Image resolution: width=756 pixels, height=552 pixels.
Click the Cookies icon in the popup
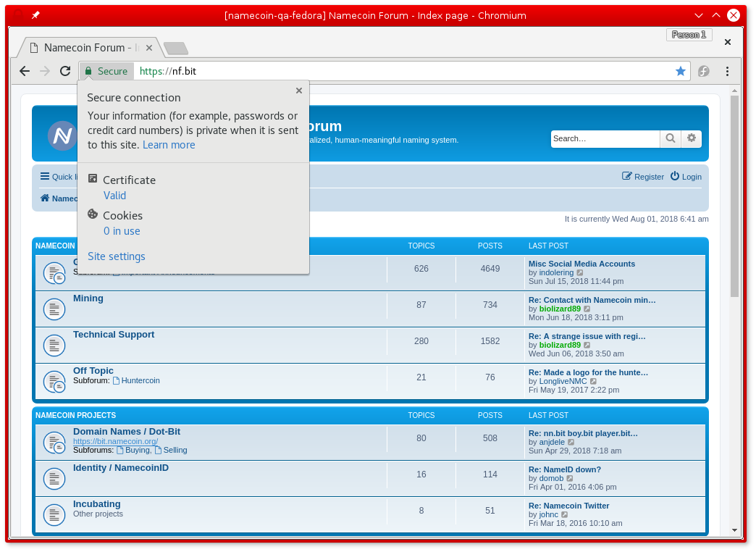pos(93,214)
